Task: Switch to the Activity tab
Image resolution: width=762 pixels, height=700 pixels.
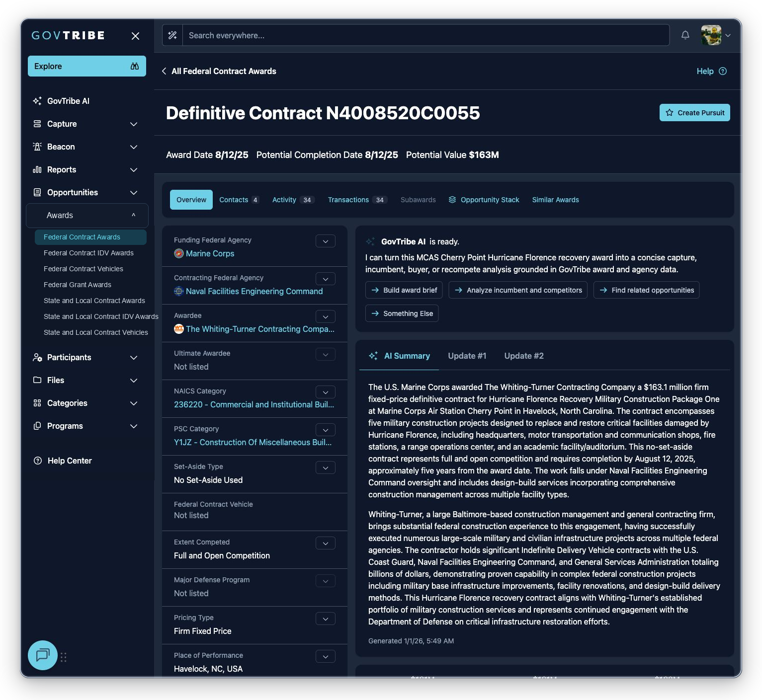Action: pyautogui.click(x=293, y=200)
